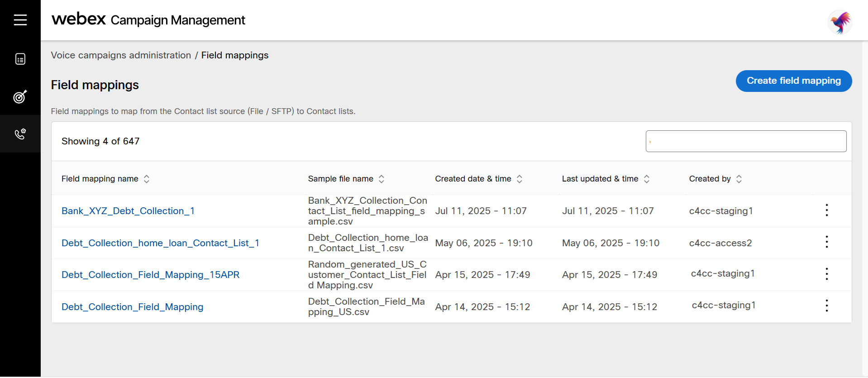Screen dimensions: 868x378
Task: Open more options for Debt_Collection_Field_Mapping row
Action: click(826, 306)
